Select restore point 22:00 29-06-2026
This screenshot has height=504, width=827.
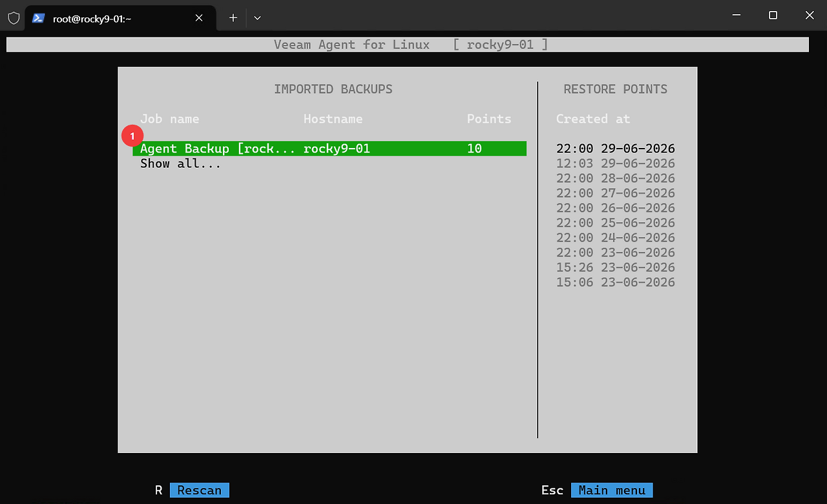tap(616, 149)
